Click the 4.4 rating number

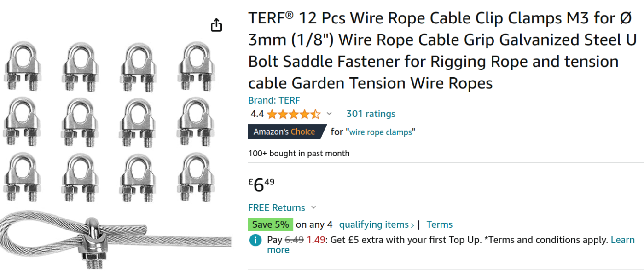point(257,114)
